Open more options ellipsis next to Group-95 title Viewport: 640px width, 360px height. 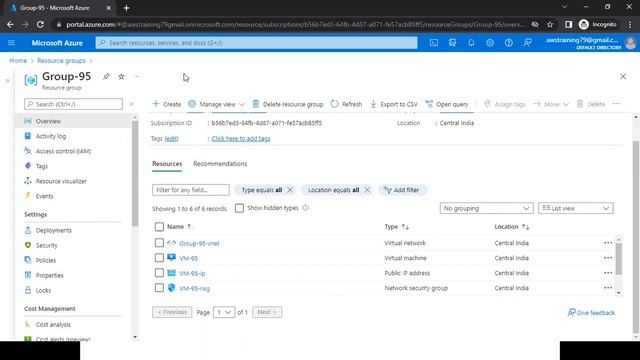point(136,76)
